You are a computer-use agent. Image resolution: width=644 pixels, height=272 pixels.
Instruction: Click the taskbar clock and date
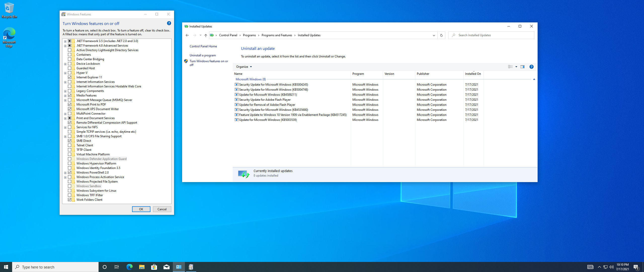pyautogui.click(x=622, y=267)
